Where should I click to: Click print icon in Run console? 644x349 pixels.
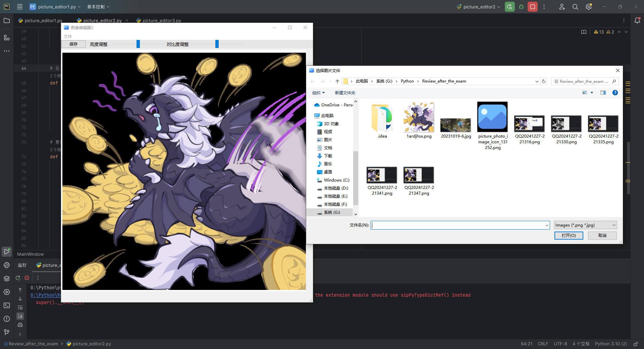click(x=20, y=325)
